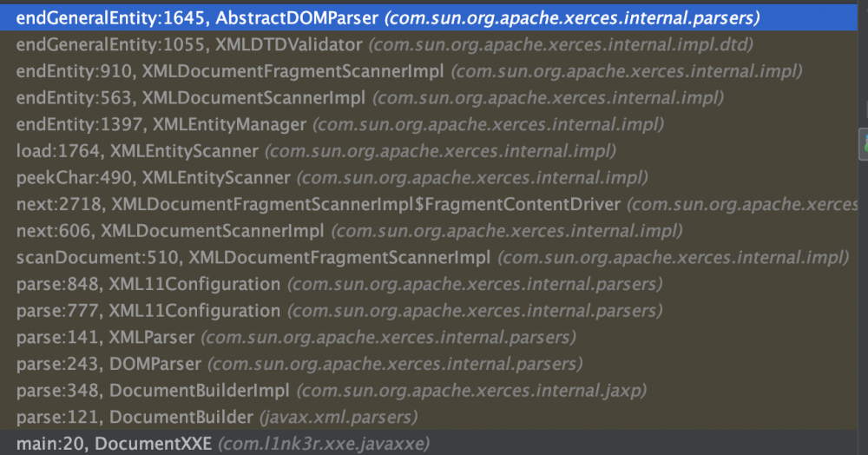Select parse:777 XML11Configuration frame

click(148, 310)
